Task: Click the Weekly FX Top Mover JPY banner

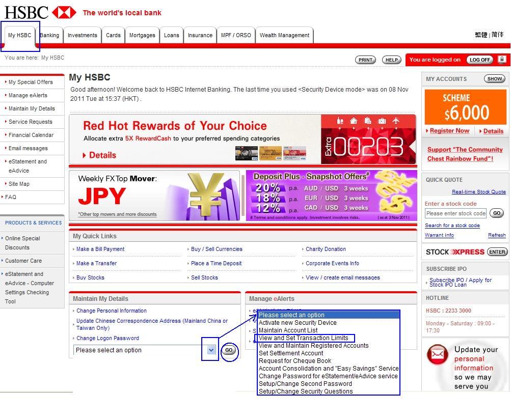Action: click(x=154, y=195)
